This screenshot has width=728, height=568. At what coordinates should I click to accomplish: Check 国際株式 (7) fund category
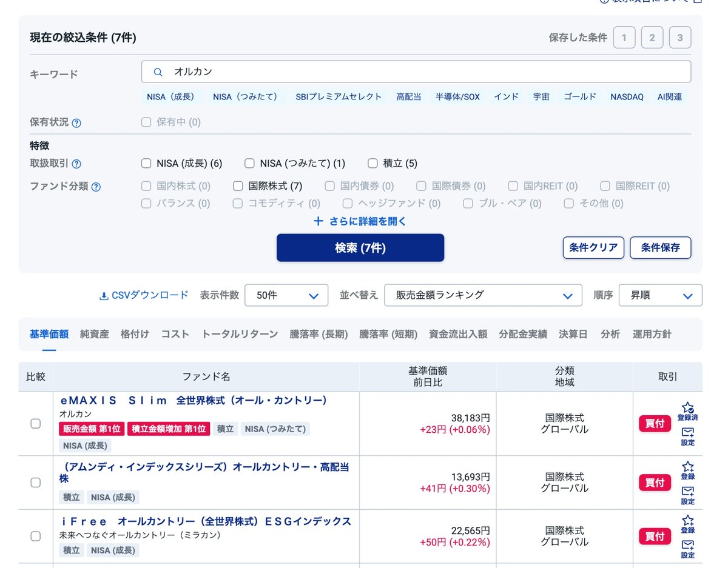click(x=238, y=186)
